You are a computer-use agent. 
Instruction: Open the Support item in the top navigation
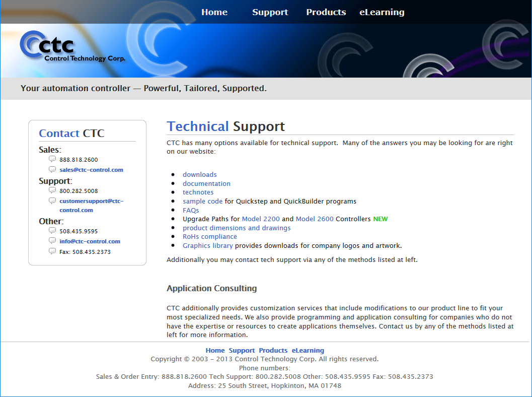[x=270, y=12]
